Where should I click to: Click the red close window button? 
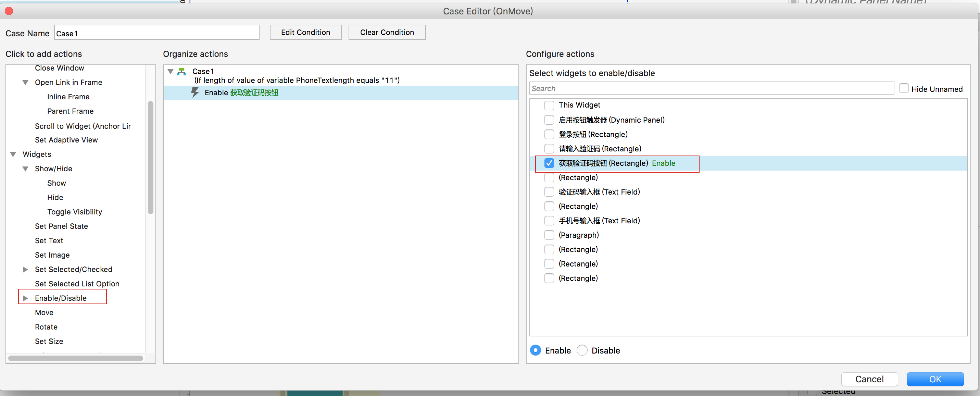[9, 11]
